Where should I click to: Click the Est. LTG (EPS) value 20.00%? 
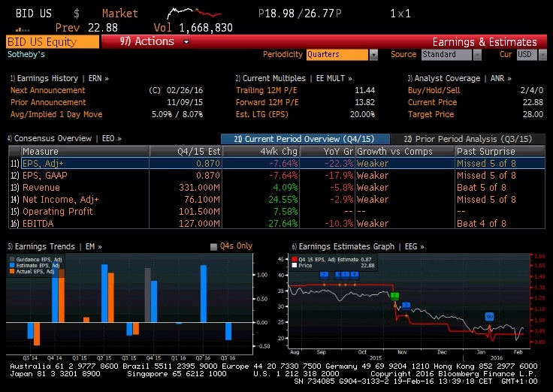click(362, 114)
